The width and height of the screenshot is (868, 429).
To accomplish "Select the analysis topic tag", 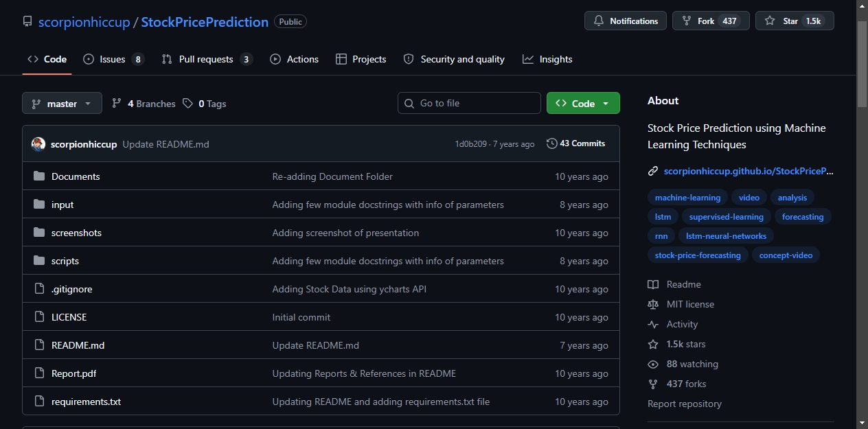I will [x=792, y=198].
